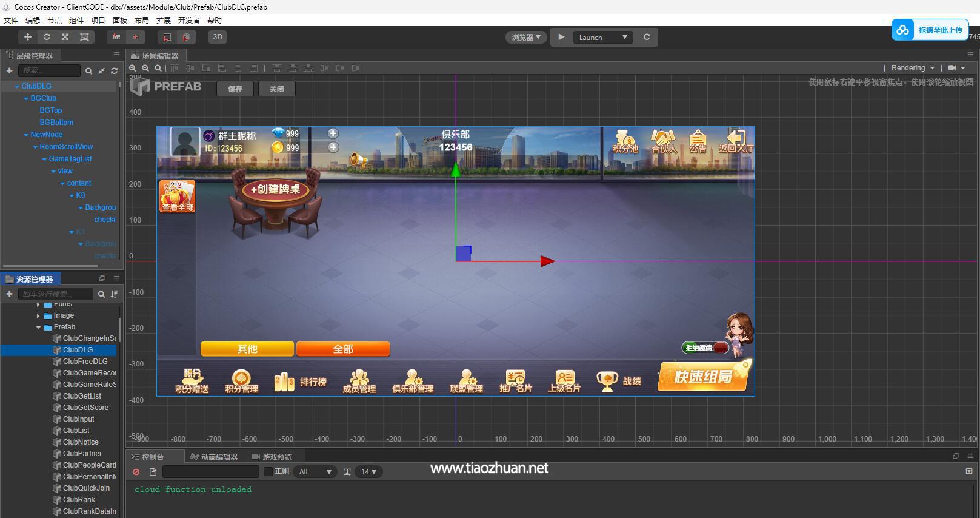Select the rotate transform tool
This screenshot has height=518, width=980.
[47, 37]
